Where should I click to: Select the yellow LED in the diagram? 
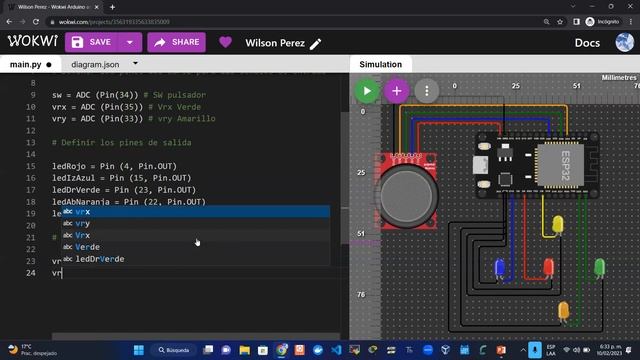(558, 225)
